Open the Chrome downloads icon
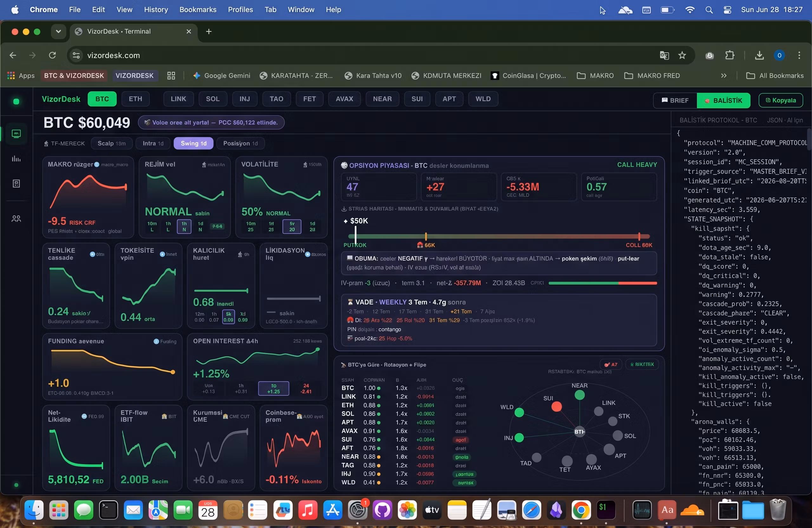Screen dimensions: 812x528 tap(759, 55)
